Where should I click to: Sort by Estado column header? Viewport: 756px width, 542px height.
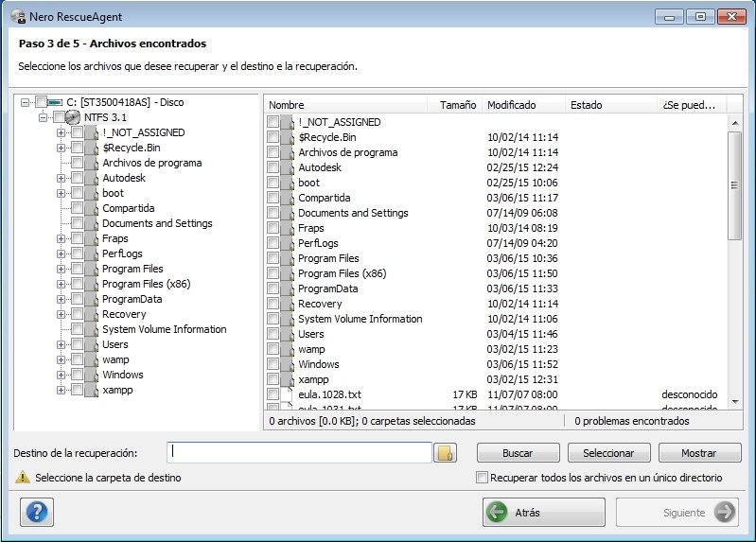pyautogui.click(x=611, y=105)
